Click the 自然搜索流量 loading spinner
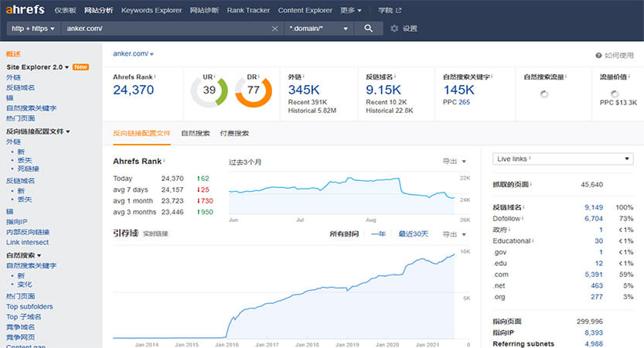 (x=544, y=94)
